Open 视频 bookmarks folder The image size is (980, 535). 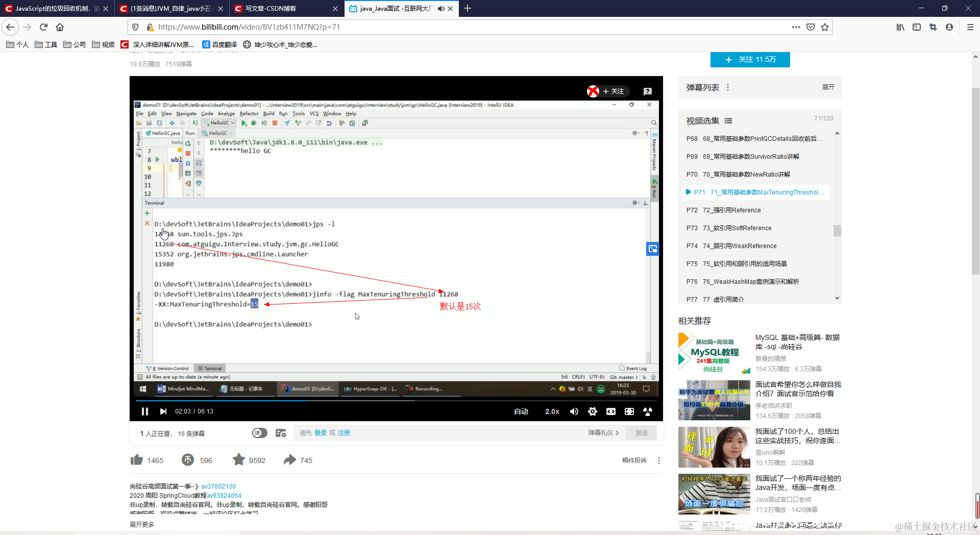pos(103,44)
